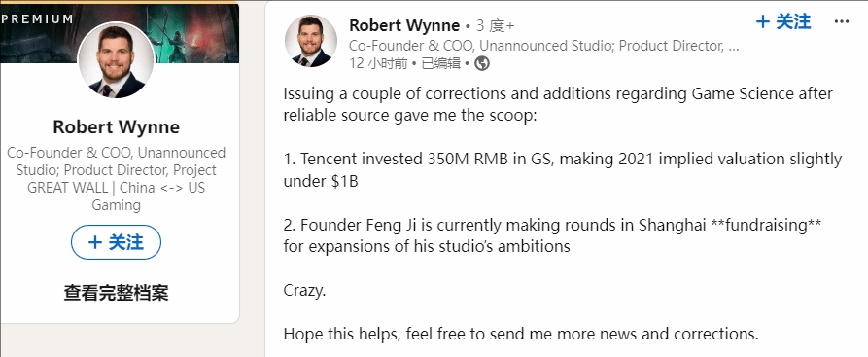Open the three-dot post options menu
This screenshot has height=357, width=868.
click(x=841, y=22)
